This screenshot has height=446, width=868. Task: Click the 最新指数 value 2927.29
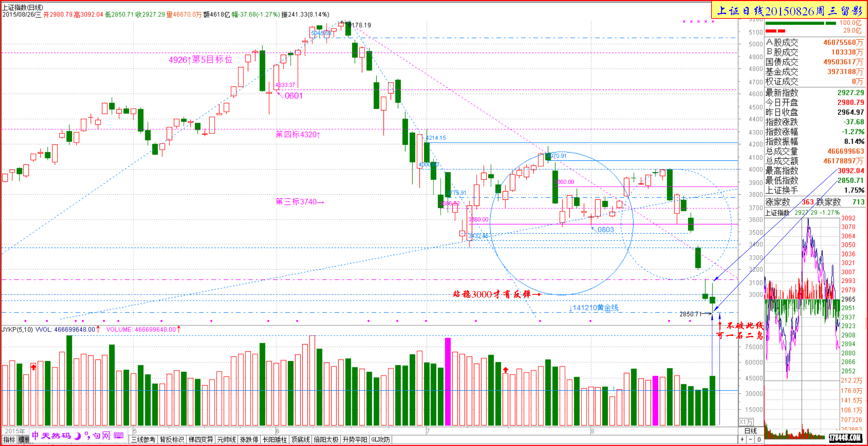pos(851,93)
